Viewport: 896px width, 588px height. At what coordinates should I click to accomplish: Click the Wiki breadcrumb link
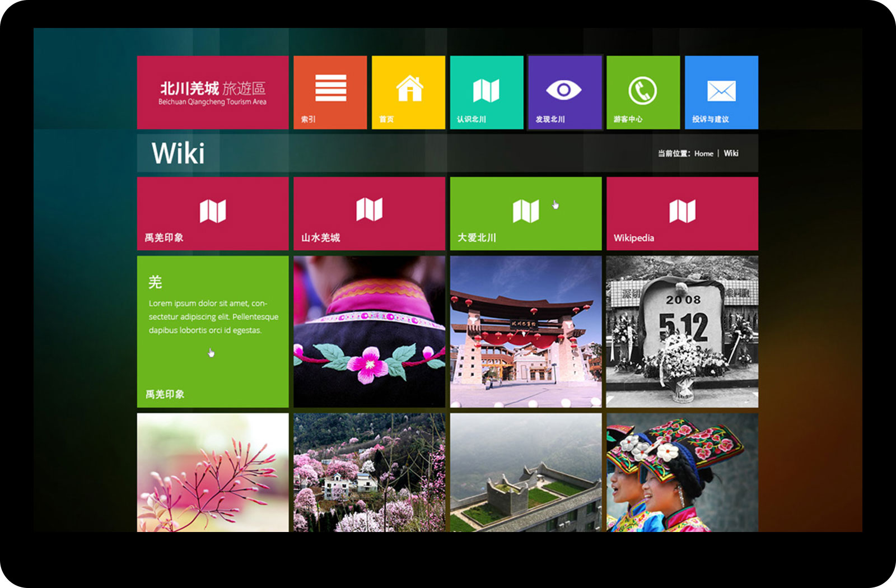coord(731,153)
